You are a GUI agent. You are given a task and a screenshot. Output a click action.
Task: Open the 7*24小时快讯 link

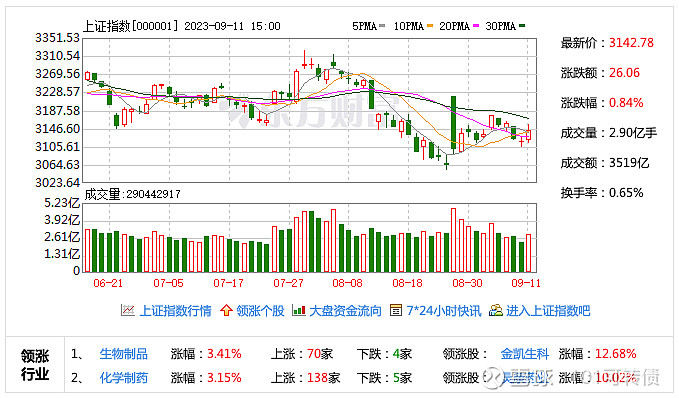click(x=443, y=311)
